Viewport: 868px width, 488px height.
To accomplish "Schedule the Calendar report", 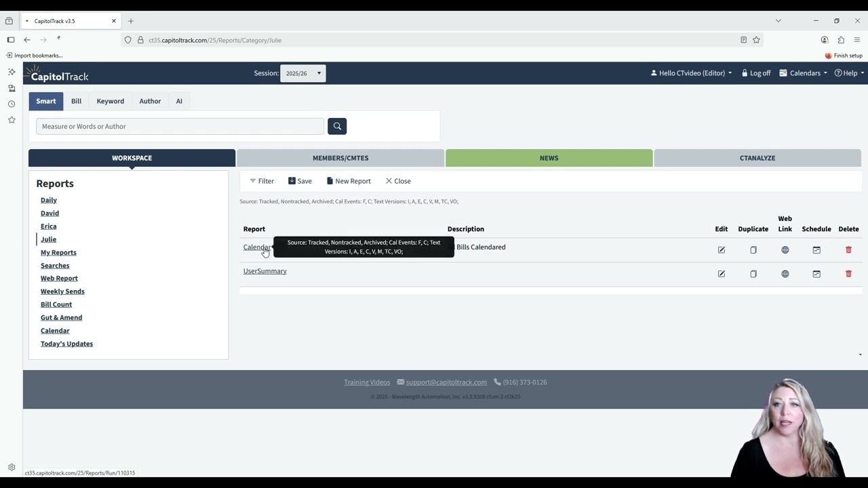I will (x=816, y=250).
